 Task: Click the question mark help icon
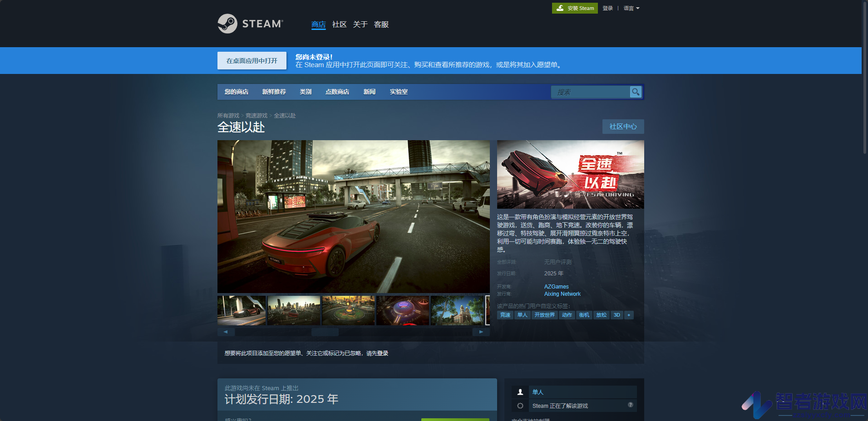631,405
